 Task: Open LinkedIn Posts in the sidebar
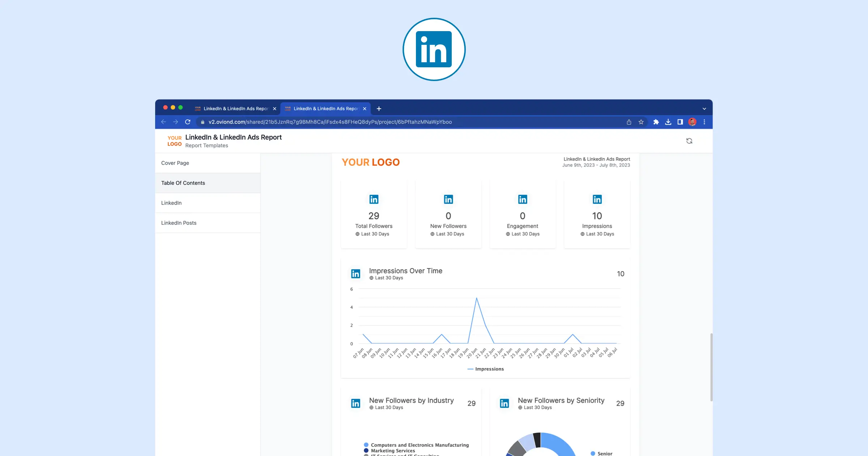click(208, 223)
